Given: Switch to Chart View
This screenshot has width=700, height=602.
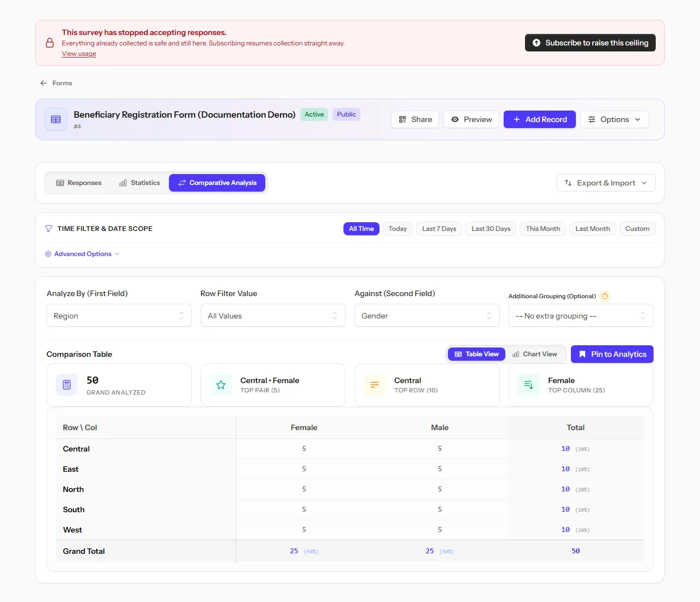Looking at the screenshot, I should (x=535, y=354).
